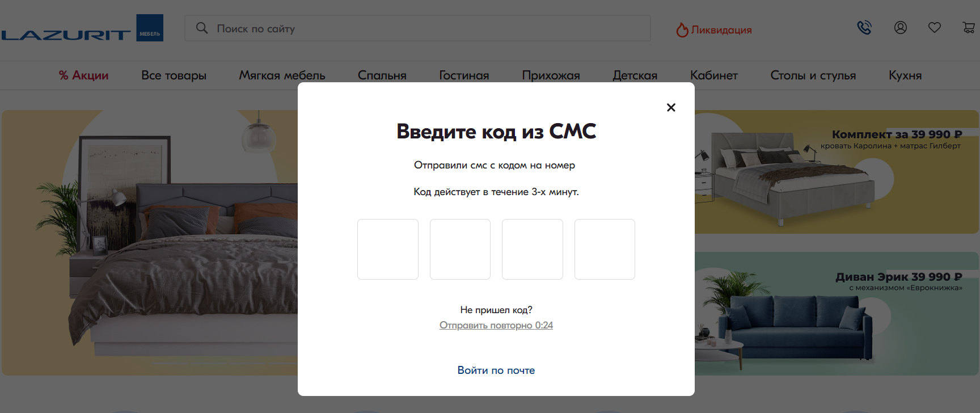
Task: Open the shopping cart icon
Action: click(969, 27)
